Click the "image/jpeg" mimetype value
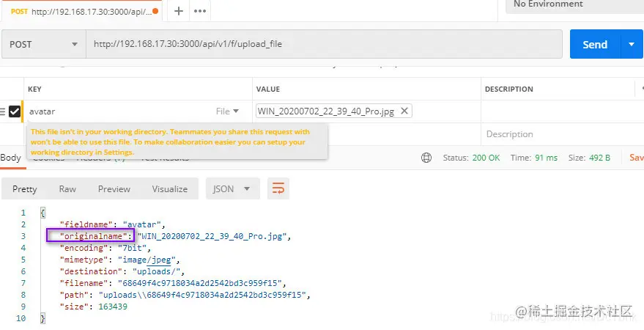The width and height of the screenshot is (644, 330). 147,260
